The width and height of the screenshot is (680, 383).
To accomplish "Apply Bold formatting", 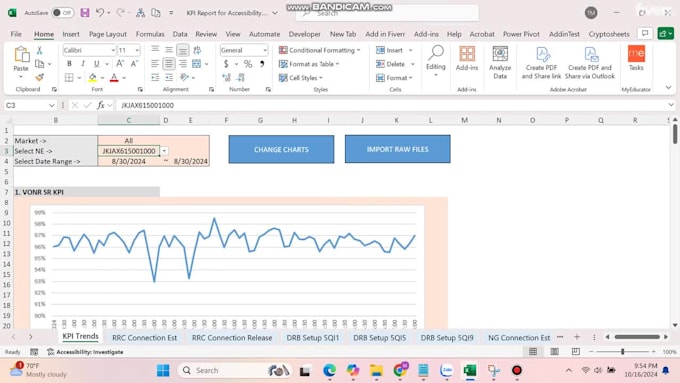I will point(69,64).
